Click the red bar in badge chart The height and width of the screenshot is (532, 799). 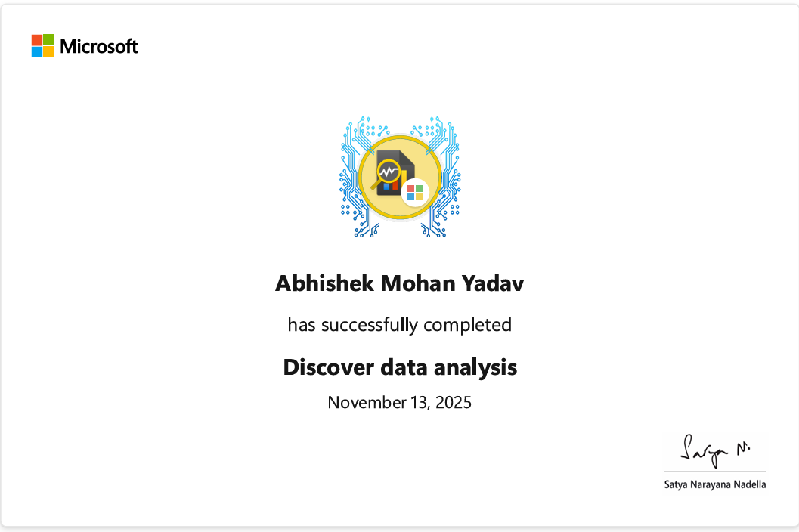395,186
